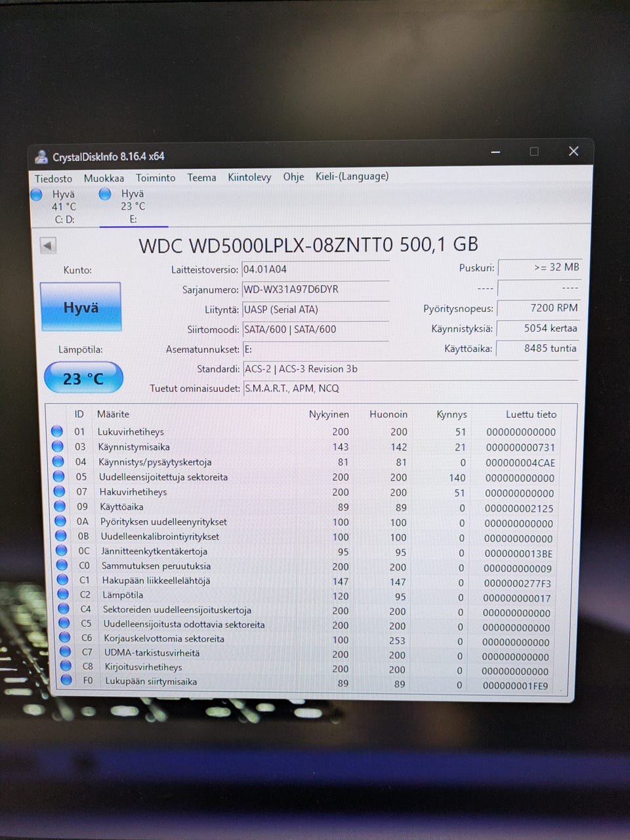The image size is (630, 840).
Task: Click the status dot for Uudelleensijoitusta odottavia sektoreita
Action: 64,623
